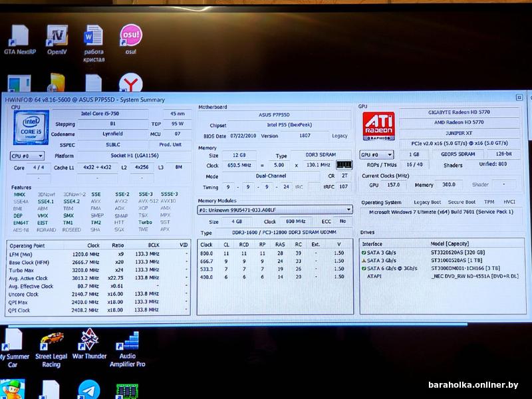The image size is (532, 399).
Task: Open Yandex Browser desktop shortcut
Action: (x=130, y=84)
